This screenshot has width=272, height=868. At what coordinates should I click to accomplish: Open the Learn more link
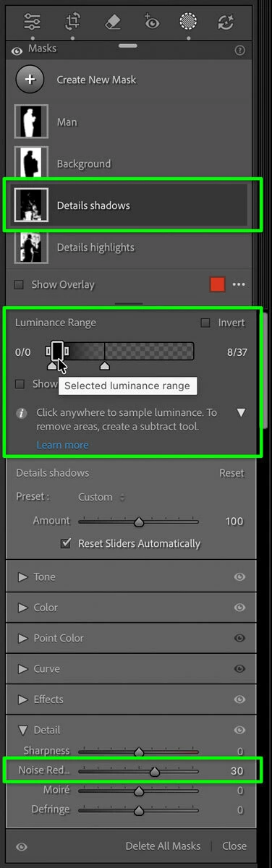[x=62, y=445]
